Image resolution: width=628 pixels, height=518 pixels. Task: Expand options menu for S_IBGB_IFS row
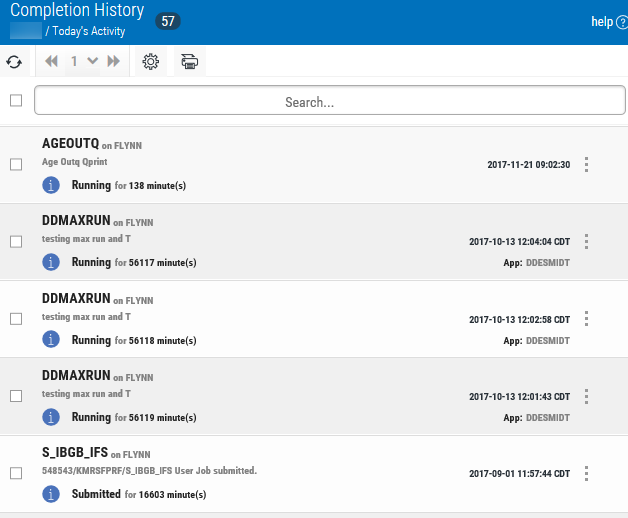pyautogui.click(x=587, y=473)
